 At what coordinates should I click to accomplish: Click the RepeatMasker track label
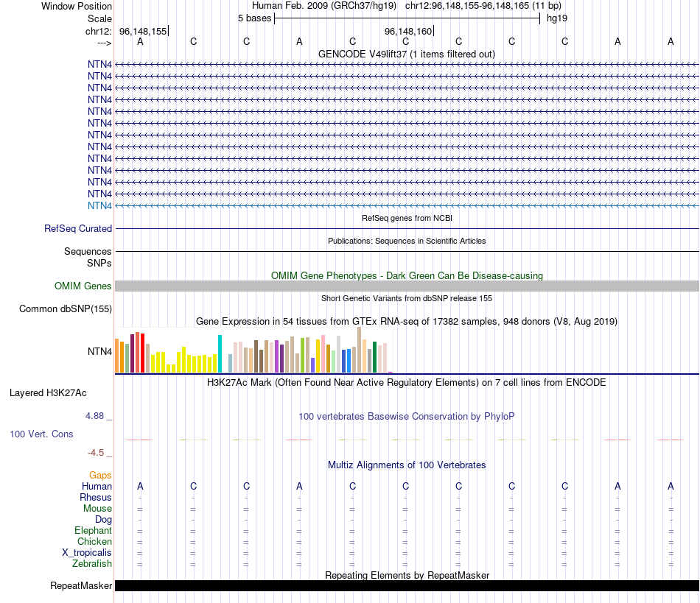point(81,585)
